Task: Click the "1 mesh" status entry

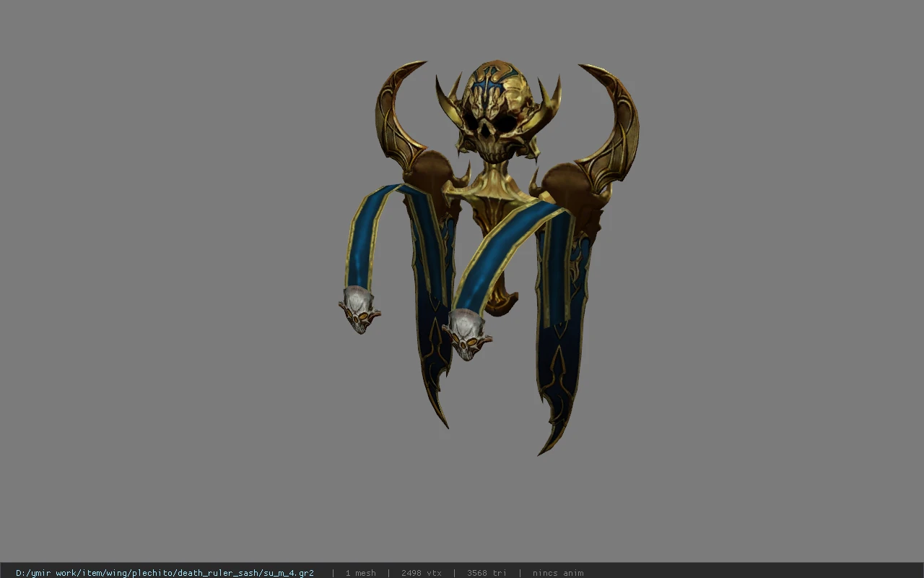Action: [360, 573]
